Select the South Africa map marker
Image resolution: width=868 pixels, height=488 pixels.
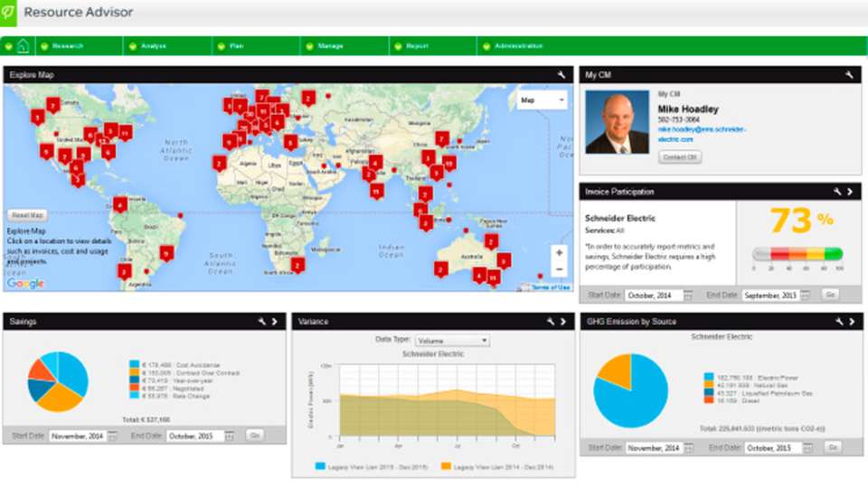coord(297,265)
